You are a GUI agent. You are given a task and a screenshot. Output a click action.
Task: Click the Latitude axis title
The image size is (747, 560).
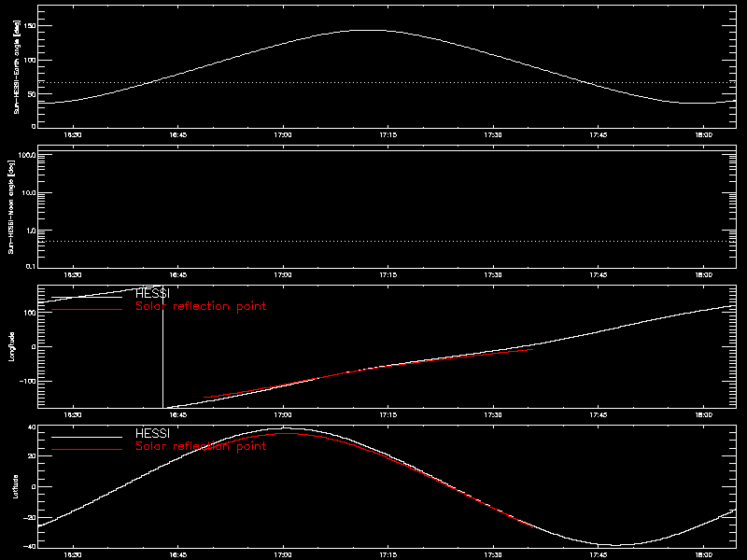click(16, 486)
